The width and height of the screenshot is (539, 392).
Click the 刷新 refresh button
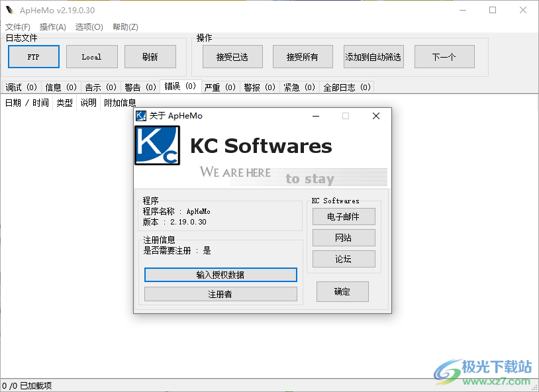150,57
